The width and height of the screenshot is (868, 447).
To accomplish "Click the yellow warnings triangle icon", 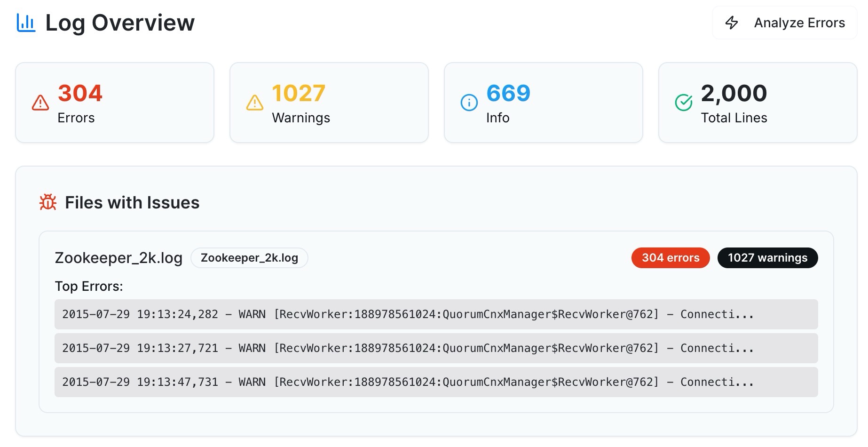I will [x=255, y=103].
